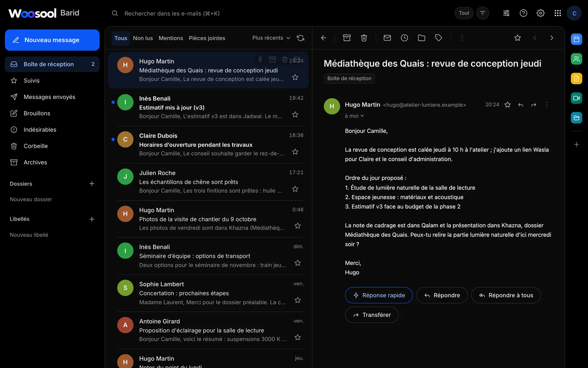Mark message as unread envelope icon
Screen dimensions: 588x368
pyautogui.click(x=387, y=38)
